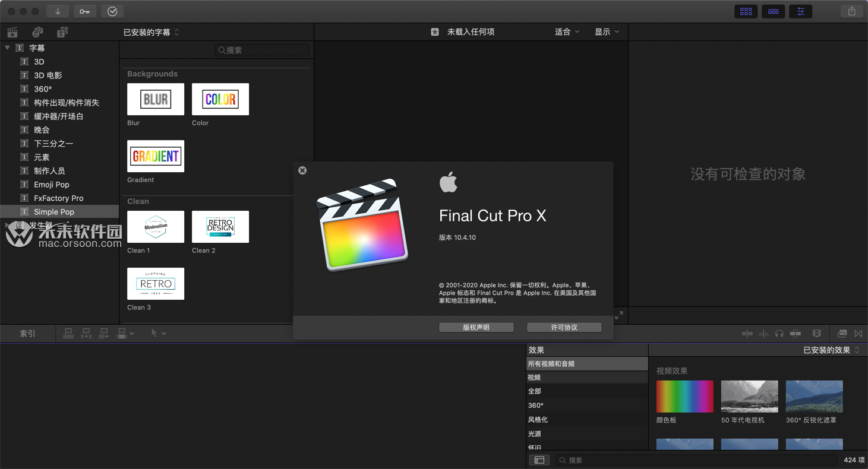
Task: Select 缓冲器/开场白 category
Action: pyautogui.click(x=59, y=116)
